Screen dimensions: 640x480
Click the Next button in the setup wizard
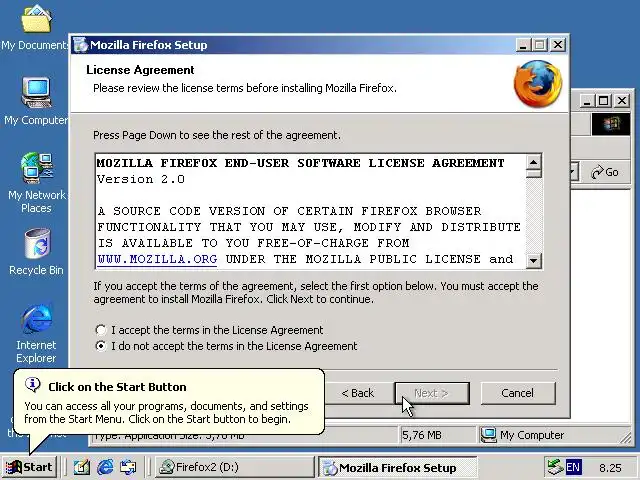click(432, 393)
